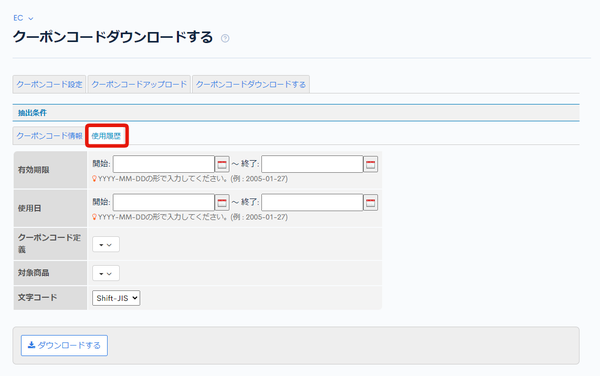The height and width of the screenshot is (376, 600).
Task: Switch to クーポンコードアップロード tab
Action: [139, 85]
